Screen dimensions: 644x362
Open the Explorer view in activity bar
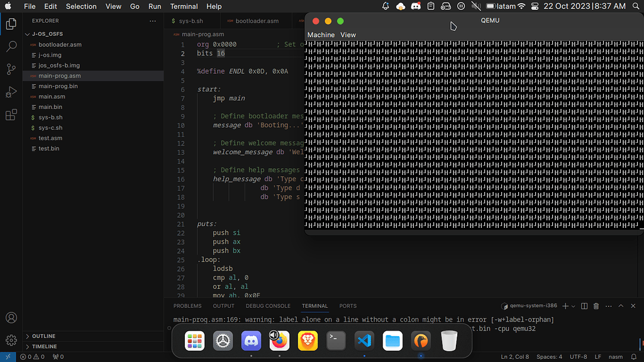(x=11, y=24)
